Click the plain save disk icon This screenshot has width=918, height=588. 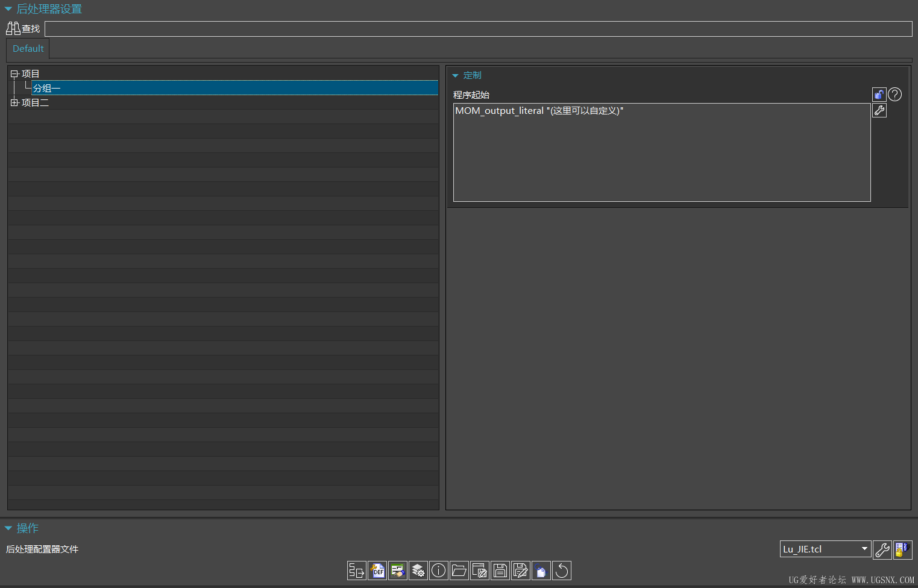pyautogui.click(x=500, y=571)
